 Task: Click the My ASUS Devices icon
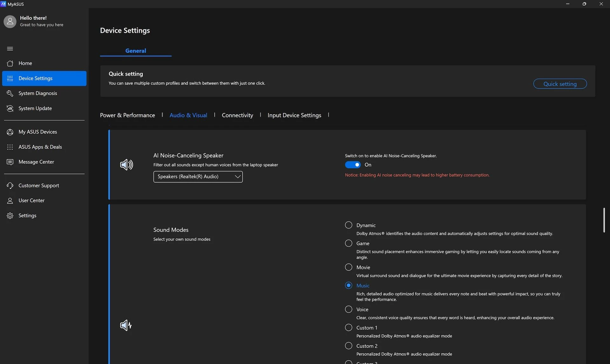pos(10,132)
